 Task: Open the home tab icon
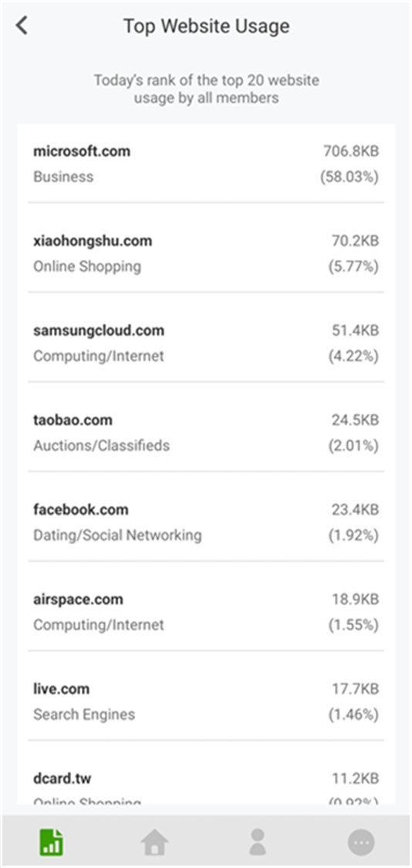154,843
